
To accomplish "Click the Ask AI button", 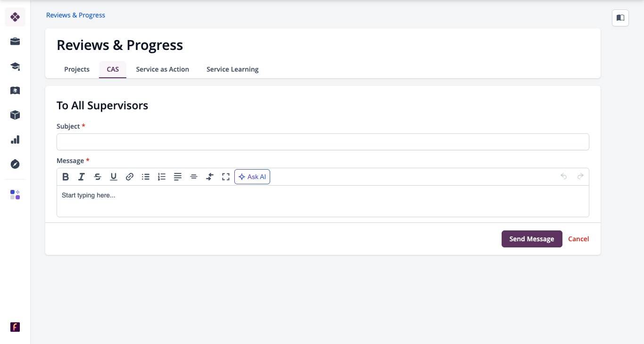I will click(x=252, y=177).
